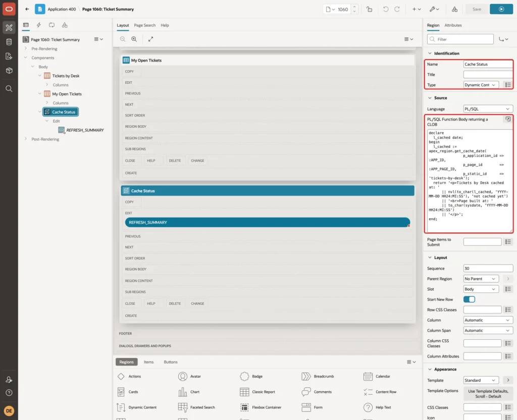Viewport: 517px width, 420px height.
Task: Select the Layout tab
Action: pos(123,25)
